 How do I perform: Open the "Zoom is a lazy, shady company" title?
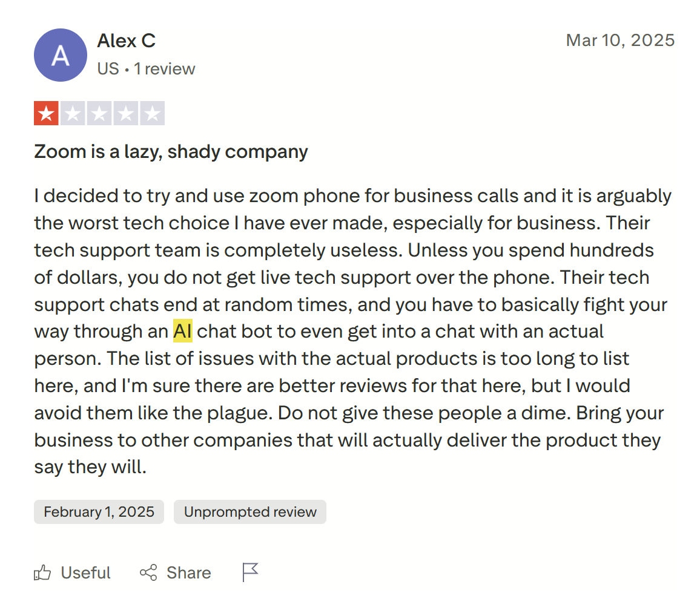tap(171, 151)
